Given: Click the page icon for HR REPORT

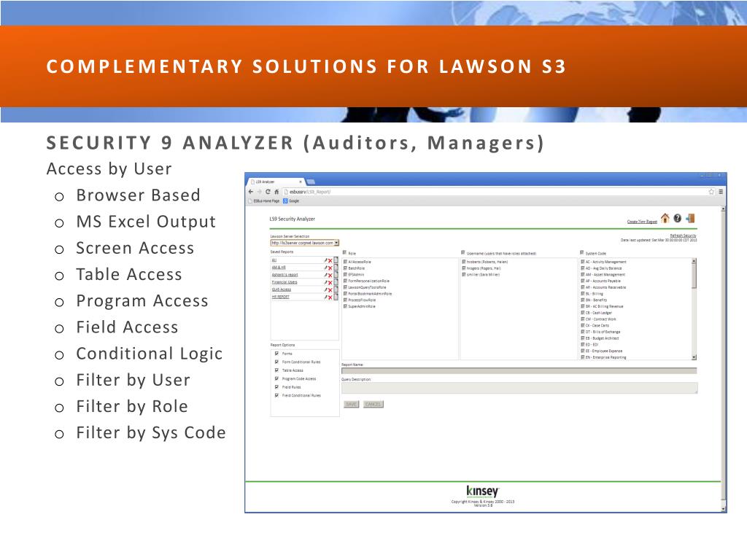Looking at the screenshot, I should (x=336, y=297).
